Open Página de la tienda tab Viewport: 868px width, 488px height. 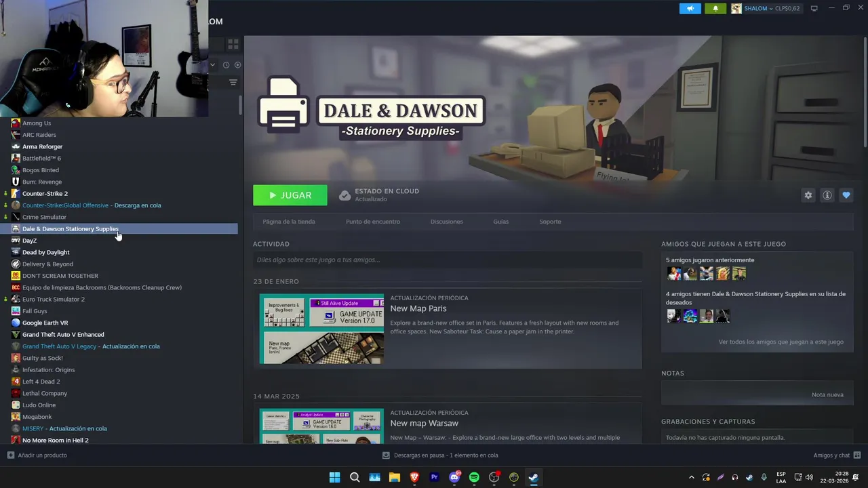coord(289,222)
